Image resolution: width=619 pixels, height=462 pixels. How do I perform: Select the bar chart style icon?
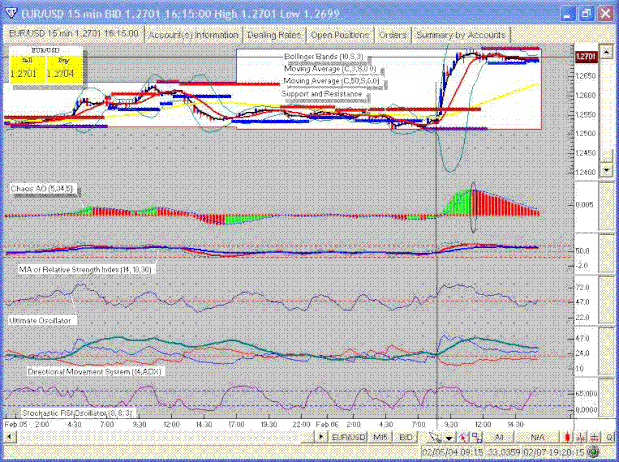click(581, 437)
